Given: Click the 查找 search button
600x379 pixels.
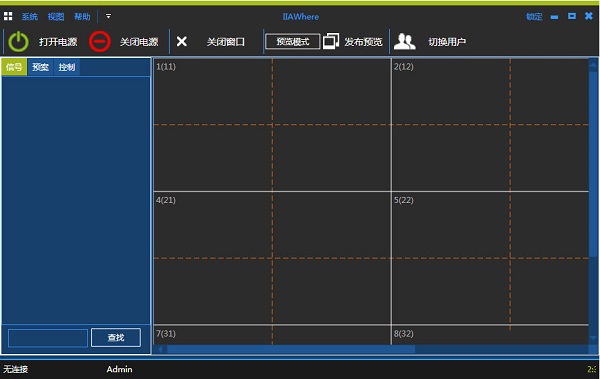Looking at the screenshot, I should [x=116, y=337].
